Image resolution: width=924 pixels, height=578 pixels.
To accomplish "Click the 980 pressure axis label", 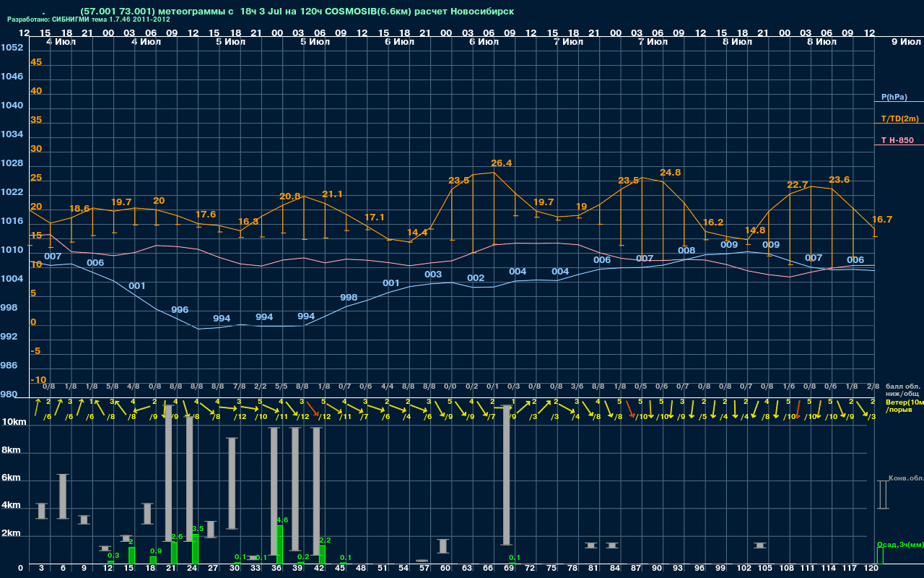I will 9,394.
